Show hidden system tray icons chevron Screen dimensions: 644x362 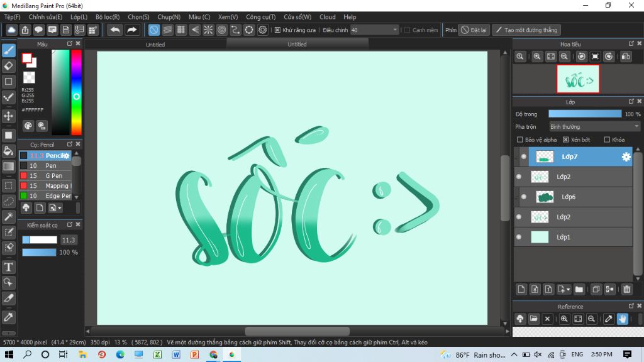[x=514, y=354]
